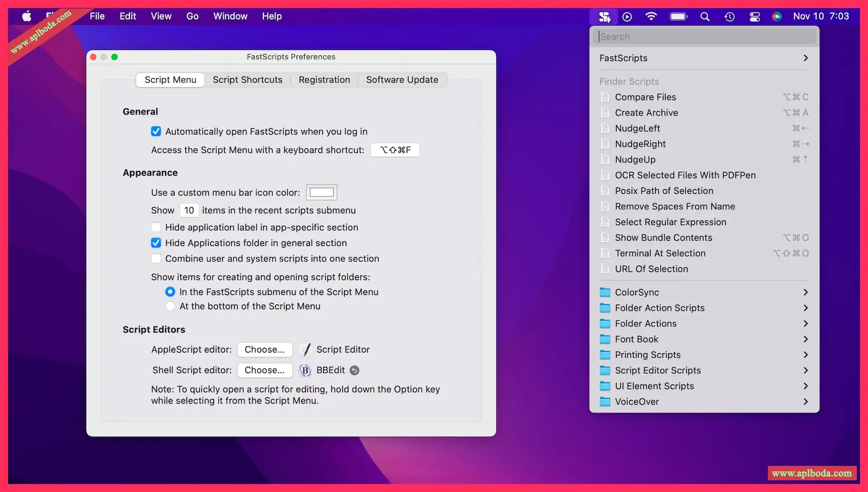Click the Siri icon in menu bar

pos(777,17)
